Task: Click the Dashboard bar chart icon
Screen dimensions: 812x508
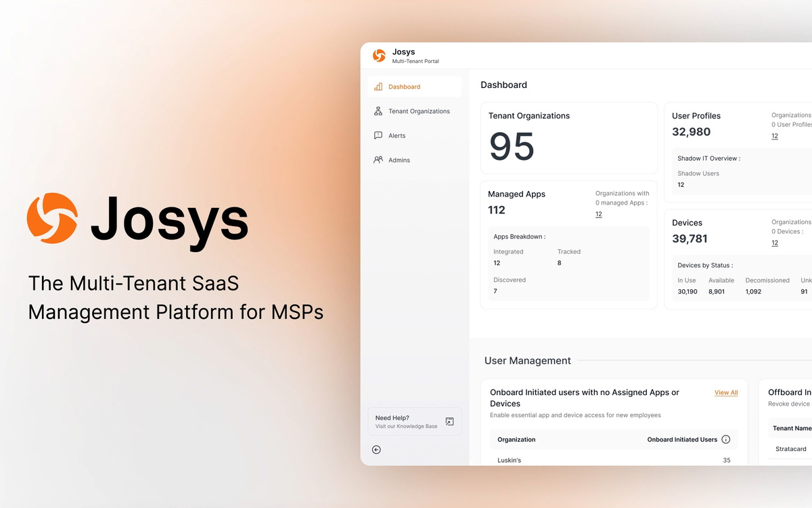Action: click(x=378, y=87)
